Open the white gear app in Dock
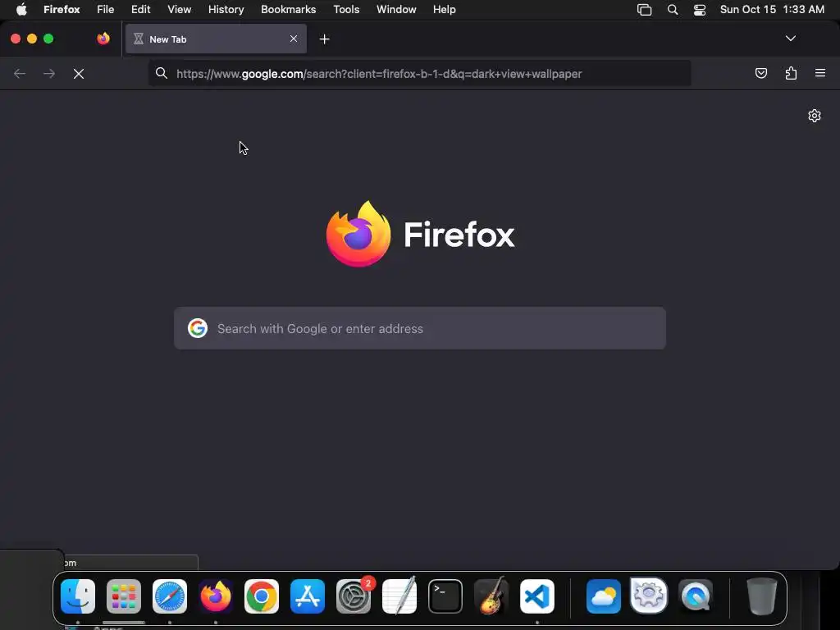The width and height of the screenshot is (840, 630). [x=650, y=595]
